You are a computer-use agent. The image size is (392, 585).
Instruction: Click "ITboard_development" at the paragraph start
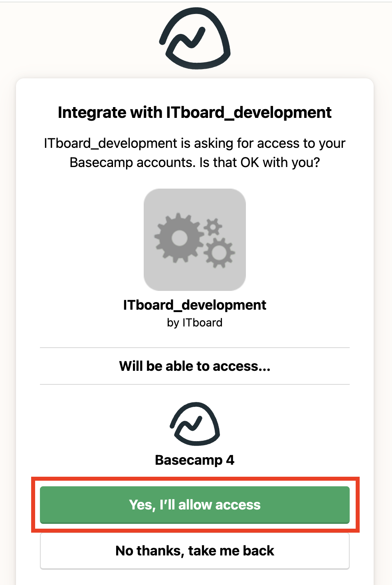pos(111,143)
